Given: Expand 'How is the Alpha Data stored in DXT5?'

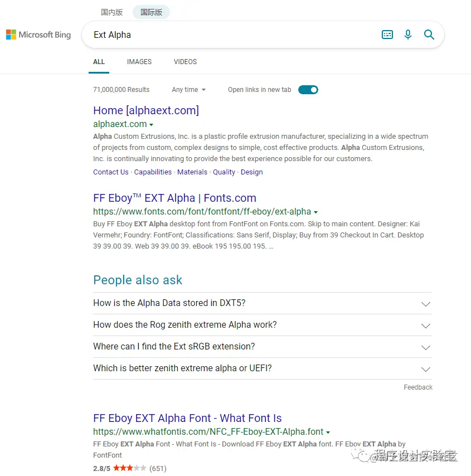Looking at the screenshot, I should (x=263, y=303).
